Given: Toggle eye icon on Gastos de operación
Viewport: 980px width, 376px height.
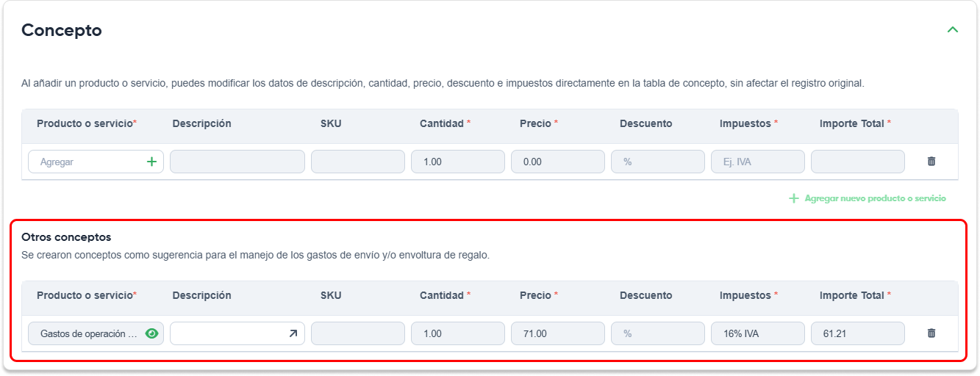Looking at the screenshot, I should (152, 333).
